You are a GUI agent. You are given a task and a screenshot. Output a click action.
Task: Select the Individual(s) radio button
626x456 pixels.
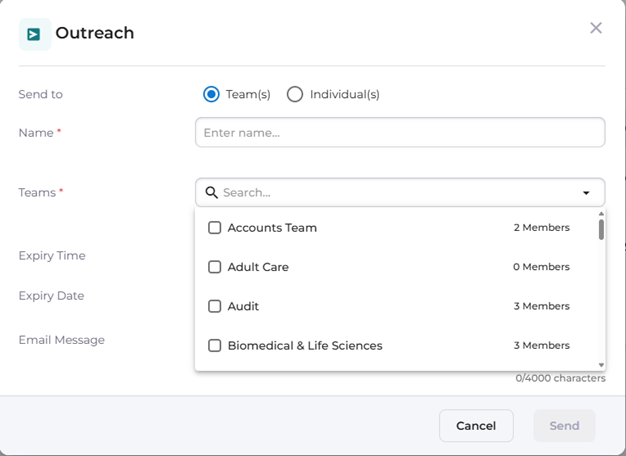295,94
